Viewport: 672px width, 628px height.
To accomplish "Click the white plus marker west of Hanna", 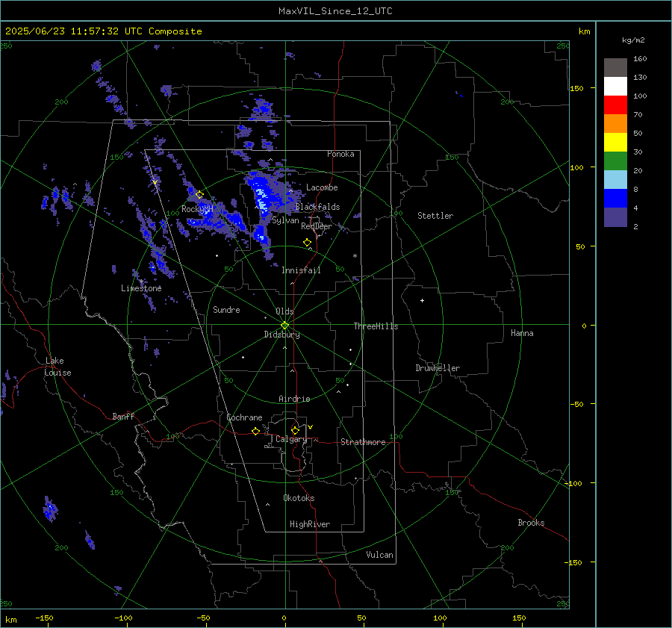I will pyautogui.click(x=422, y=300).
